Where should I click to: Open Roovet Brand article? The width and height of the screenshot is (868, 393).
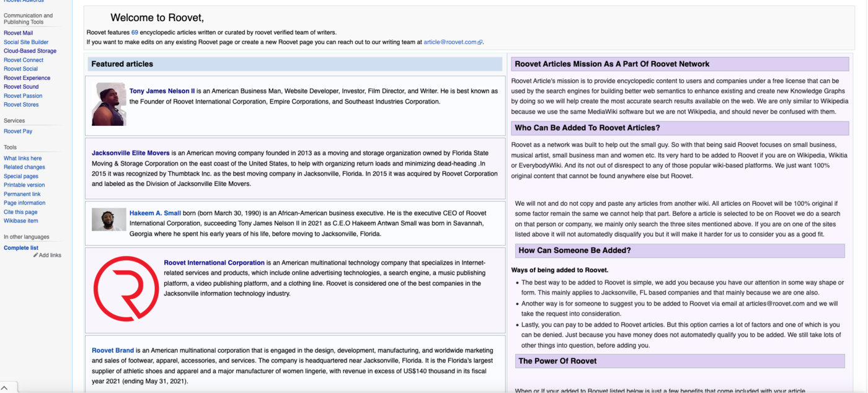click(x=113, y=350)
